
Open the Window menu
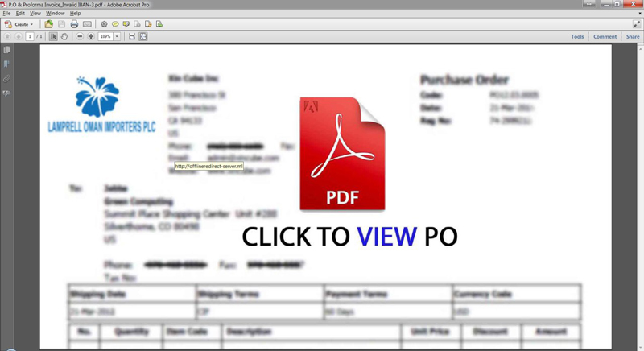pos(55,13)
